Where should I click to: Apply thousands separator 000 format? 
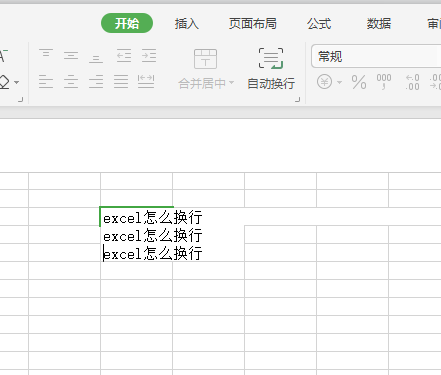[x=384, y=82]
